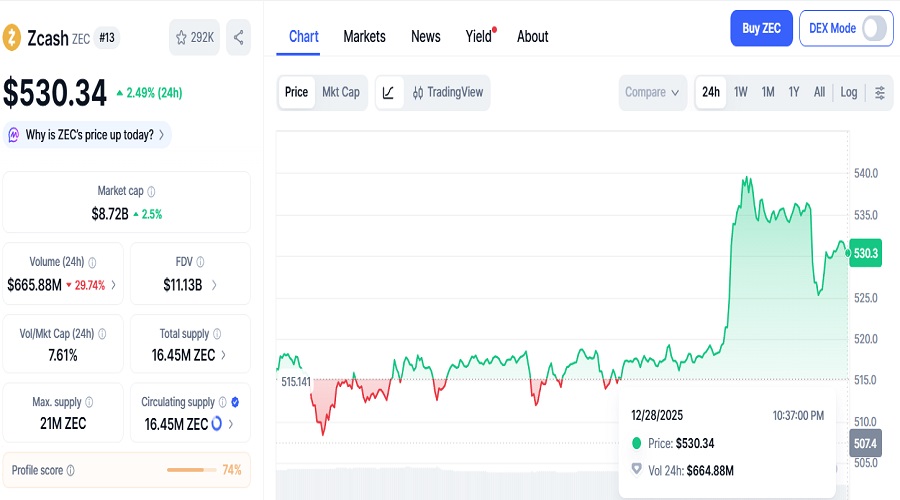Click the 12/28/2025 date in tooltip

click(657, 415)
